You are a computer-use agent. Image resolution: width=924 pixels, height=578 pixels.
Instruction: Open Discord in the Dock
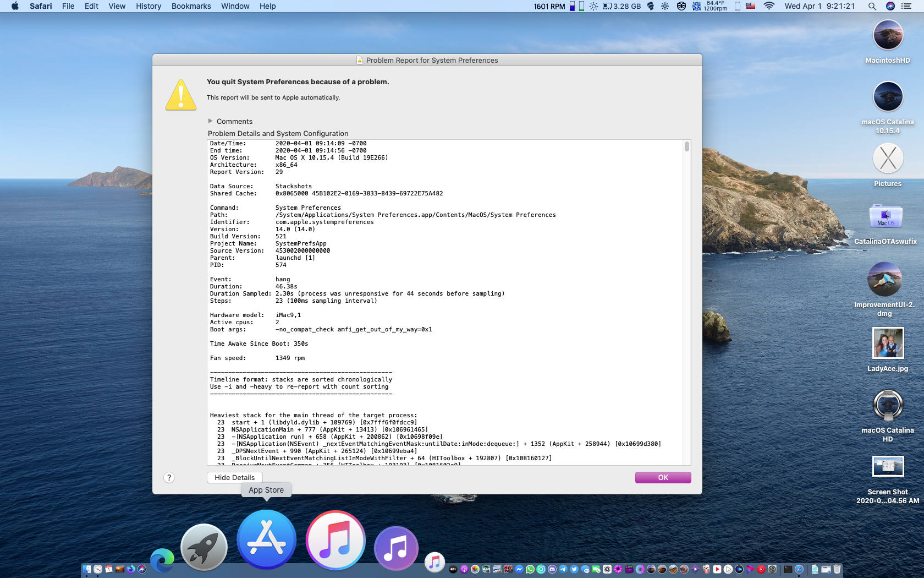[x=552, y=569]
